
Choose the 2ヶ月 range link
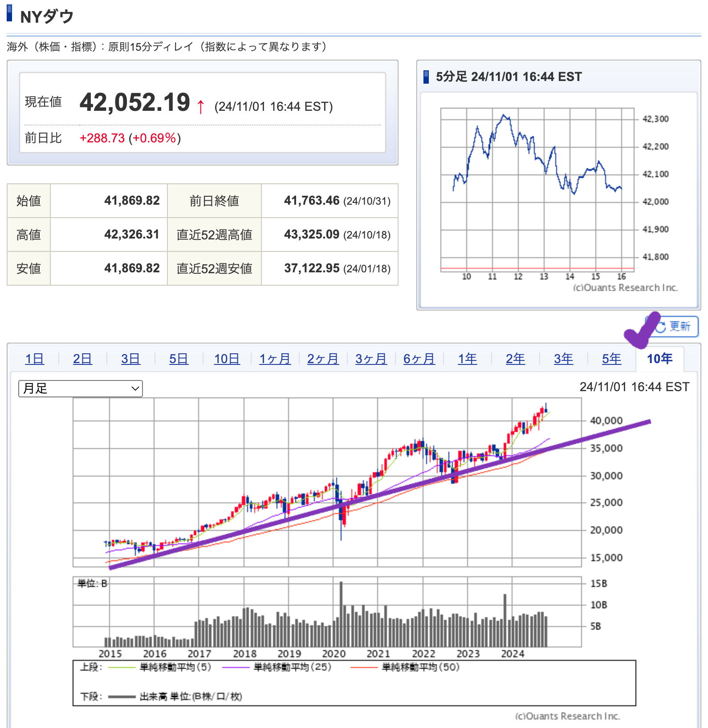coord(323,359)
